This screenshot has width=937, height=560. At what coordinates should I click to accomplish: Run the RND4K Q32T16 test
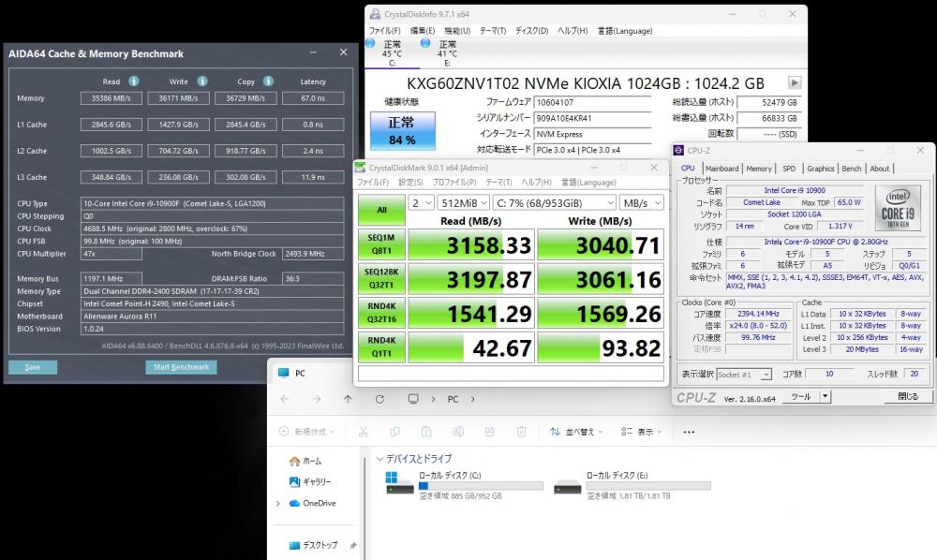coord(382,313)
